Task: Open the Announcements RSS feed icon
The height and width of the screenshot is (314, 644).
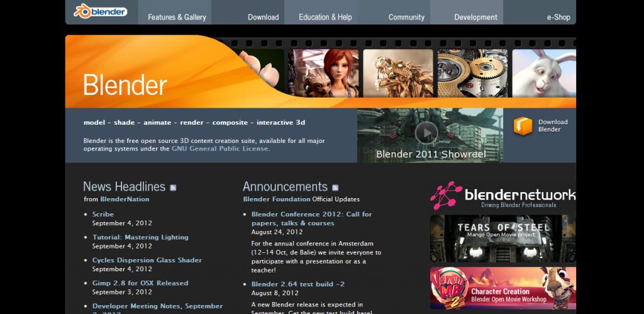Action: point(335,188)
